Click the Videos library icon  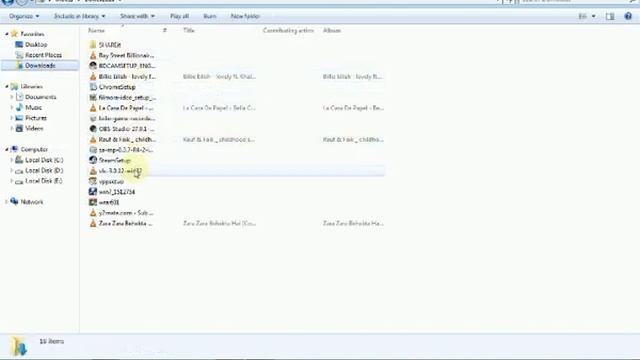(19, 128)
